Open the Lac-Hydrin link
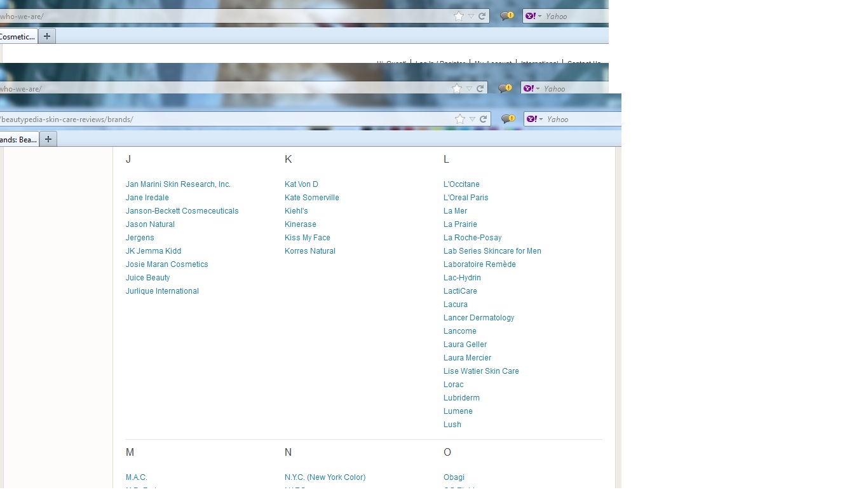 (462, 278)
